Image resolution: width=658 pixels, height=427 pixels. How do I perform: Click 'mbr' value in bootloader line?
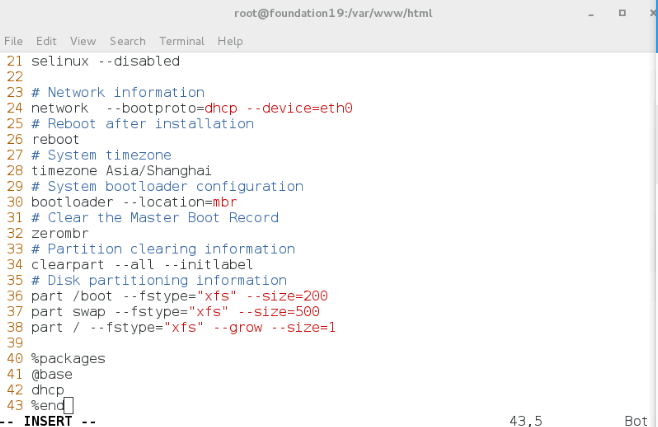[225, 202]
